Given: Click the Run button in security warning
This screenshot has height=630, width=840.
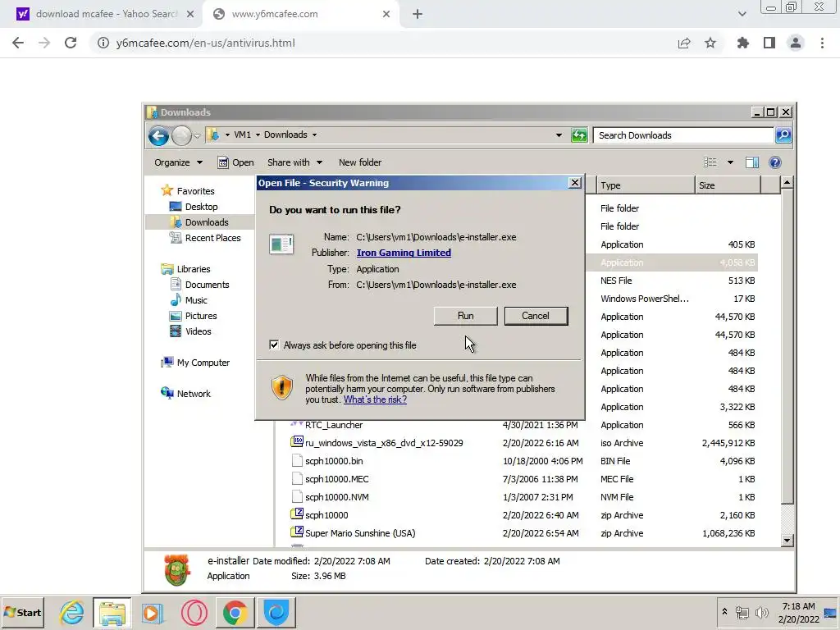Looking at the screenshot, I should click(466, 316).
